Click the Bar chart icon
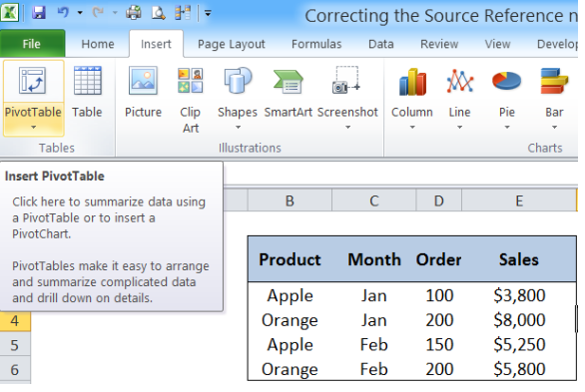This screenshot has width=585, height=392. point(554,82)
